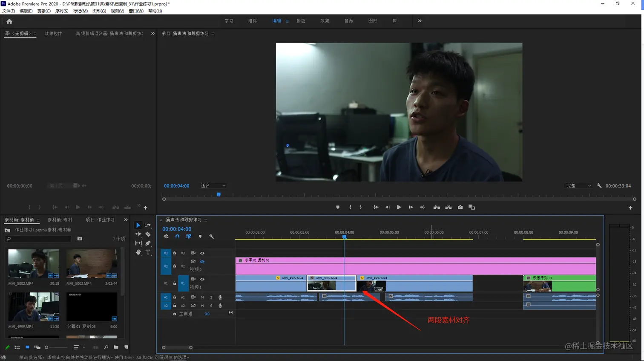Toggle V2 track output eye

pyautogui.click(x=202, y=262)
